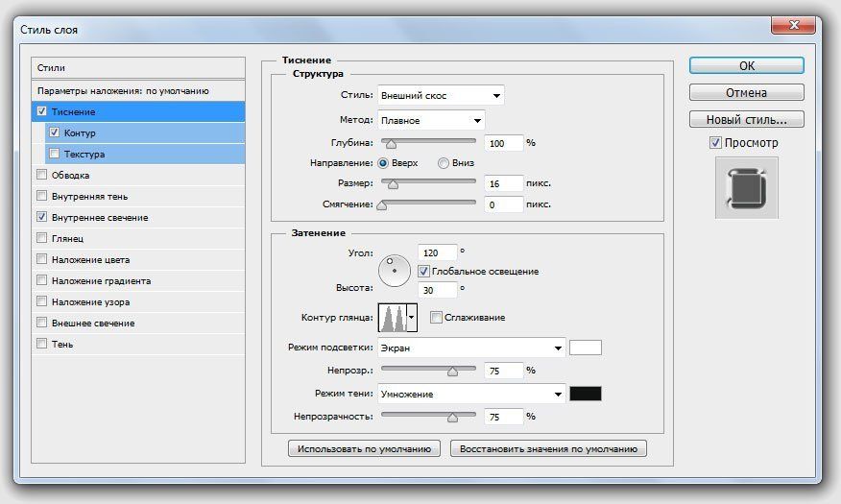Select the Вниз direction radio button
The image size is (841, 504).
click(x=443, y=163)
